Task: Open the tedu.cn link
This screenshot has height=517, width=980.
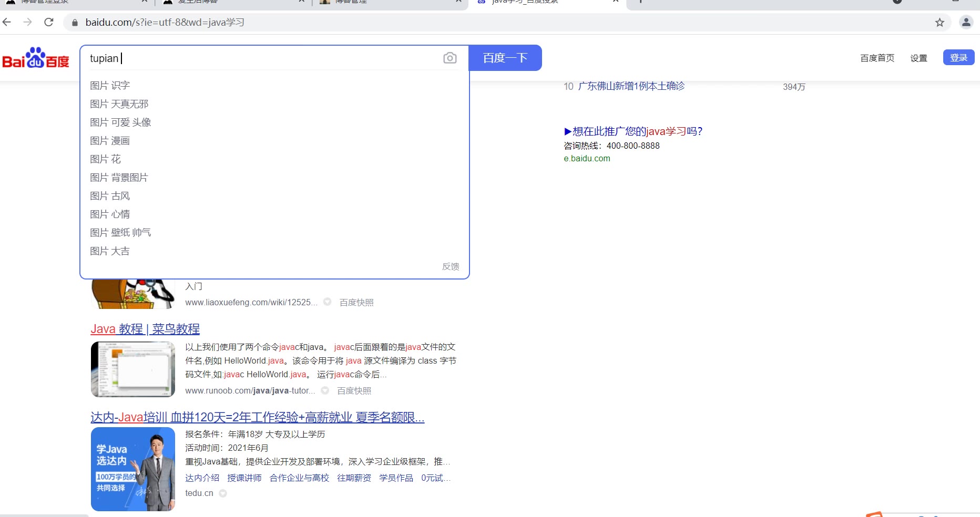Action: pos(199,493)
